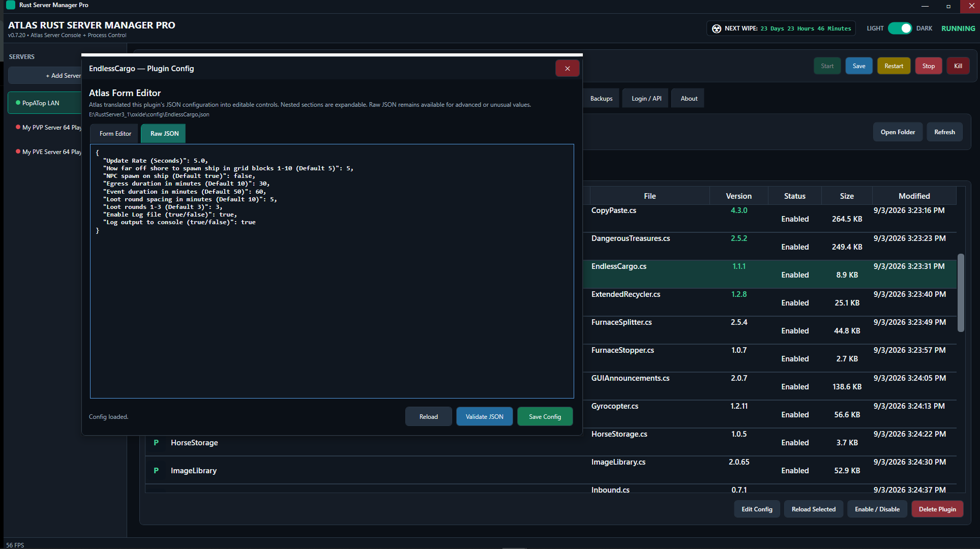Select PopATop LAN server
The height and width of the screenshot is (549, 980).
pyautogui.click(x=45, y=103)
